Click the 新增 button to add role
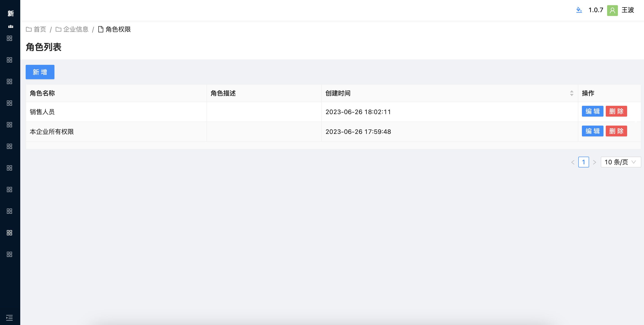 coord(40,72)
